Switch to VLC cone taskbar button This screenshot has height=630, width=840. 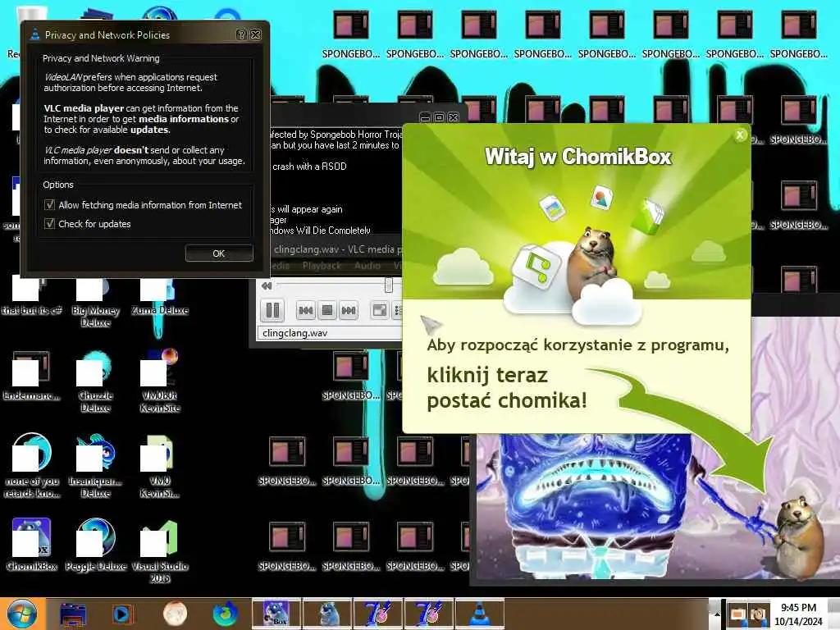pos(479,614)
